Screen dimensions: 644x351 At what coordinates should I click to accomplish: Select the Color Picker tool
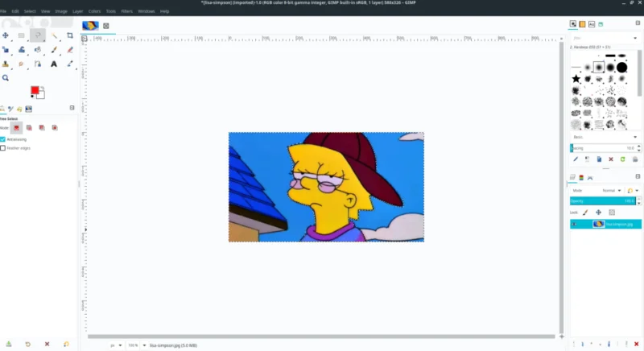coord(70,64)
